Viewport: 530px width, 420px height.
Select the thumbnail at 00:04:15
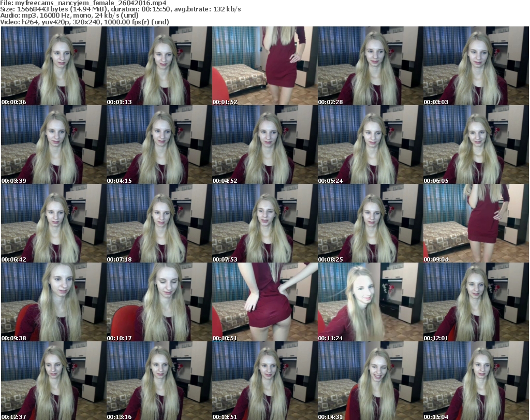tap(159, 144)
